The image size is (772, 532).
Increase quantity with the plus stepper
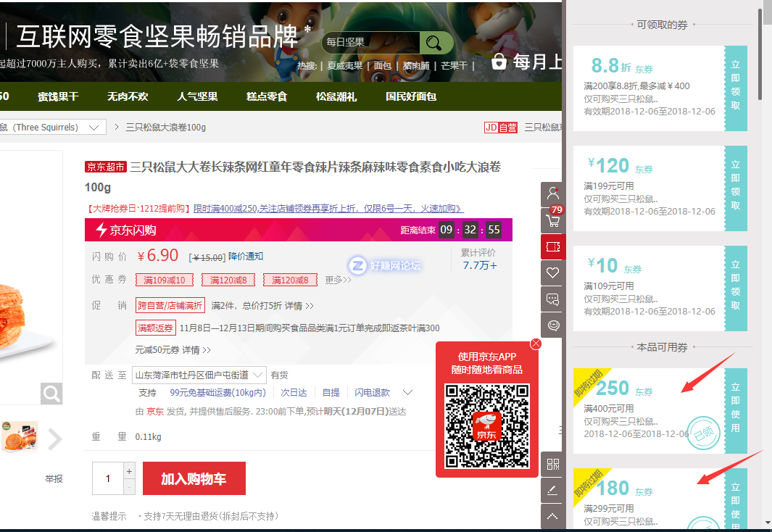click(x=129, y=471)
